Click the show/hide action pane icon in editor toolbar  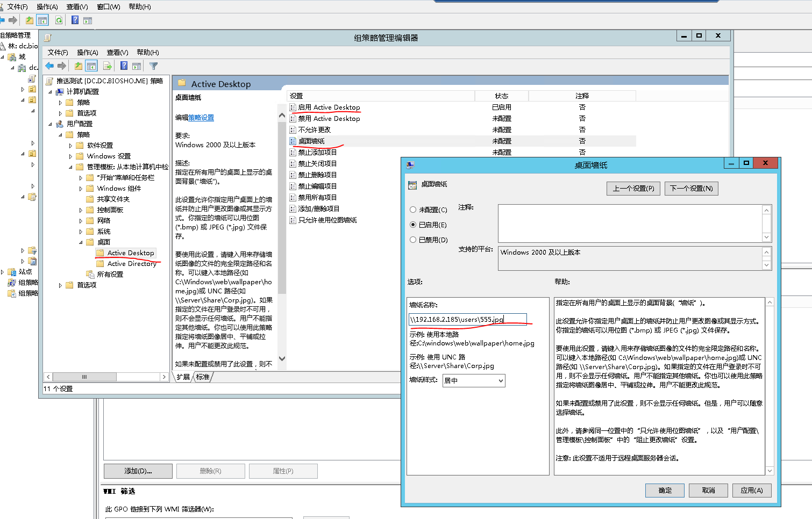(x=137, y=66)
